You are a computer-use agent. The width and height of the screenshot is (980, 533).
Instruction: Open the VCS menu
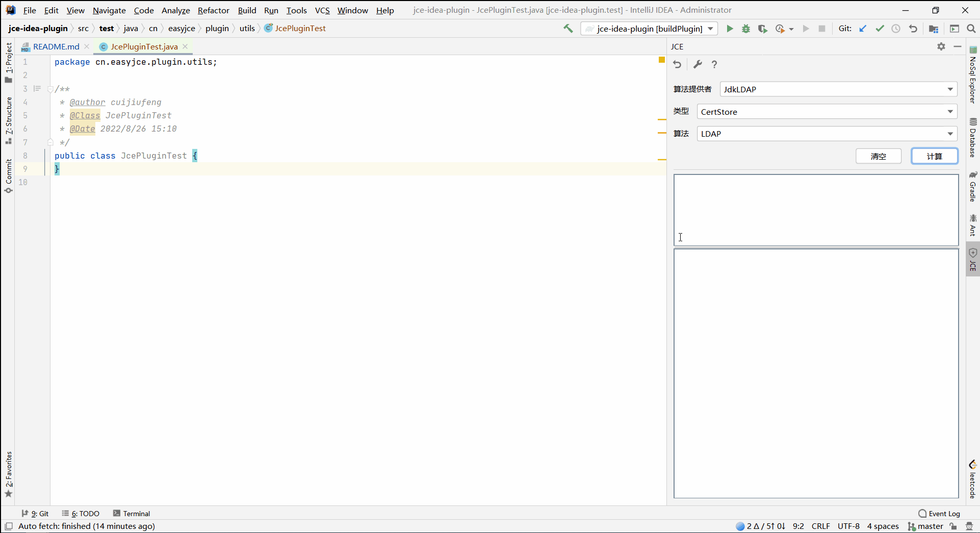[322, 10]
